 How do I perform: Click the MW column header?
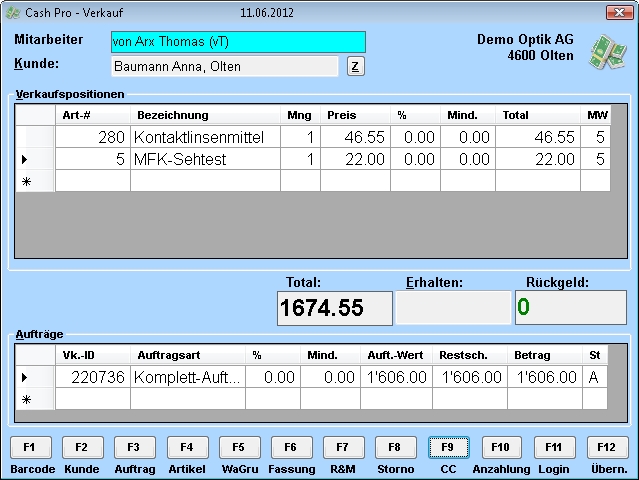[x=595, y=115]
